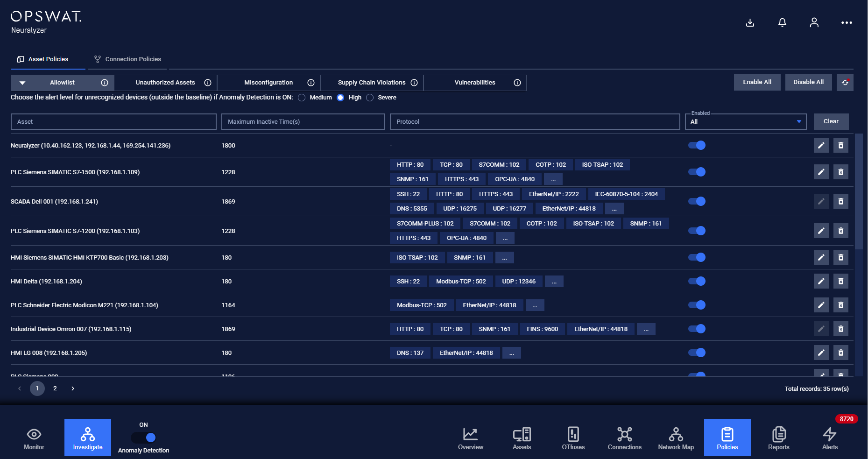Show info for Unauthorized Assets

(x=208, y=83)
